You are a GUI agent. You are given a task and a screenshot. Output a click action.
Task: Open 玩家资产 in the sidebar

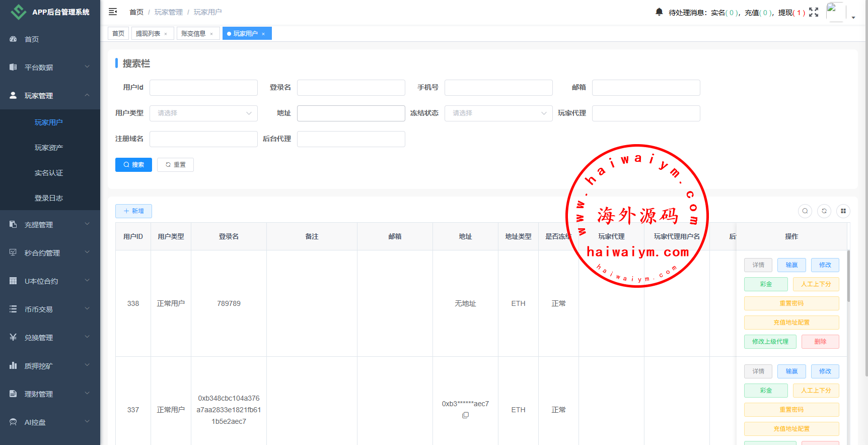click(x=49, y=148)
